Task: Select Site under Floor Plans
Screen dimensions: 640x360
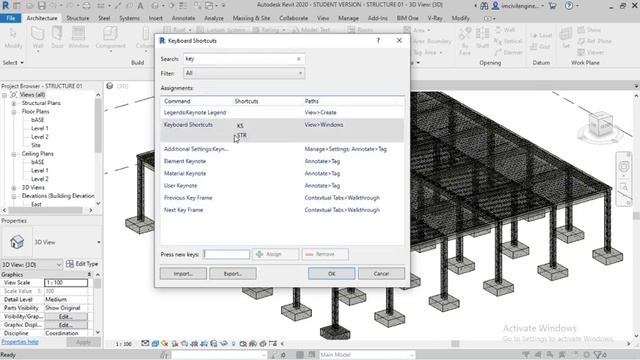Action: (x=36, y=145)
